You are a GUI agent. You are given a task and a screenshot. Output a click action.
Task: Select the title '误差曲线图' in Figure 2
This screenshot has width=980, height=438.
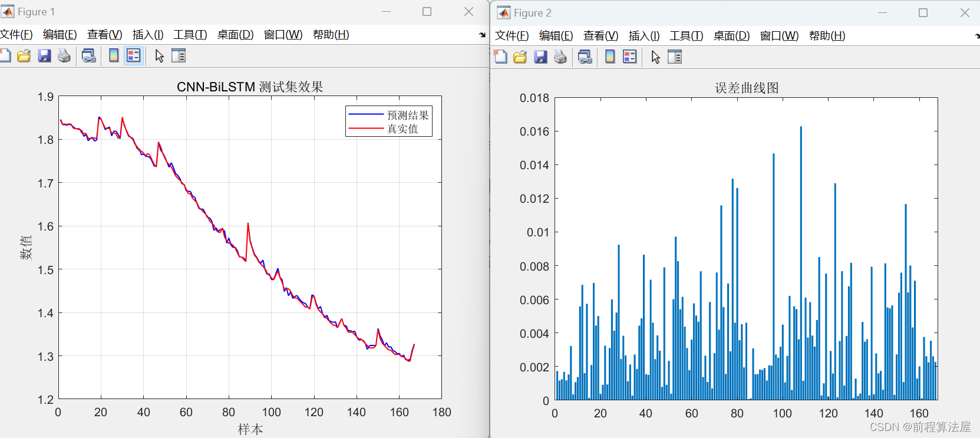click(x=747, y=88)
